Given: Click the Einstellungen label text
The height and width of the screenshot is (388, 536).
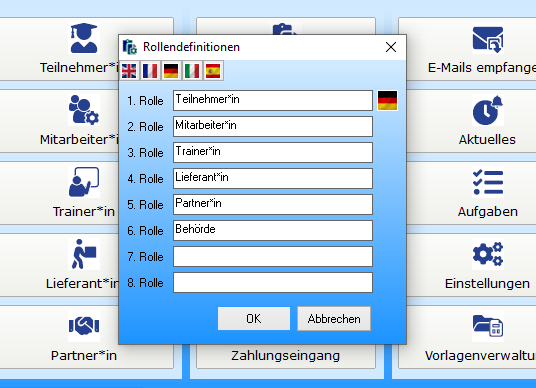Looking at the screenshot, I should [487, 283].
